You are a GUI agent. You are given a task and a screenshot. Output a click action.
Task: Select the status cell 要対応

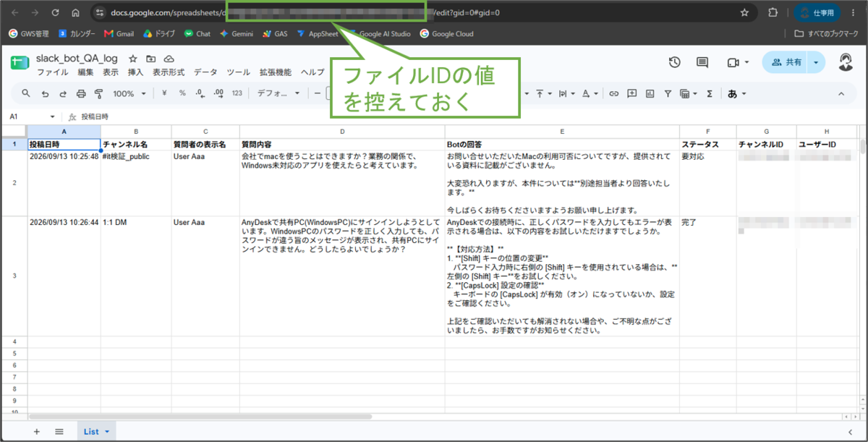[707, 182]
